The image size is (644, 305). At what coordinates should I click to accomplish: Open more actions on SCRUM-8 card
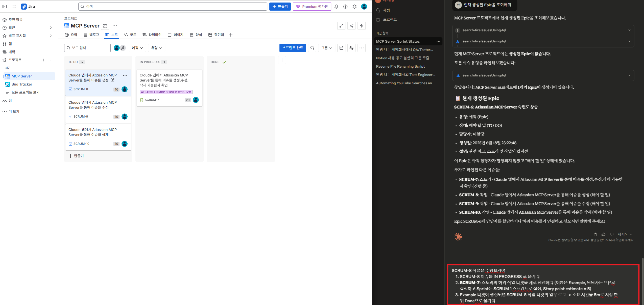pos(125,76)
